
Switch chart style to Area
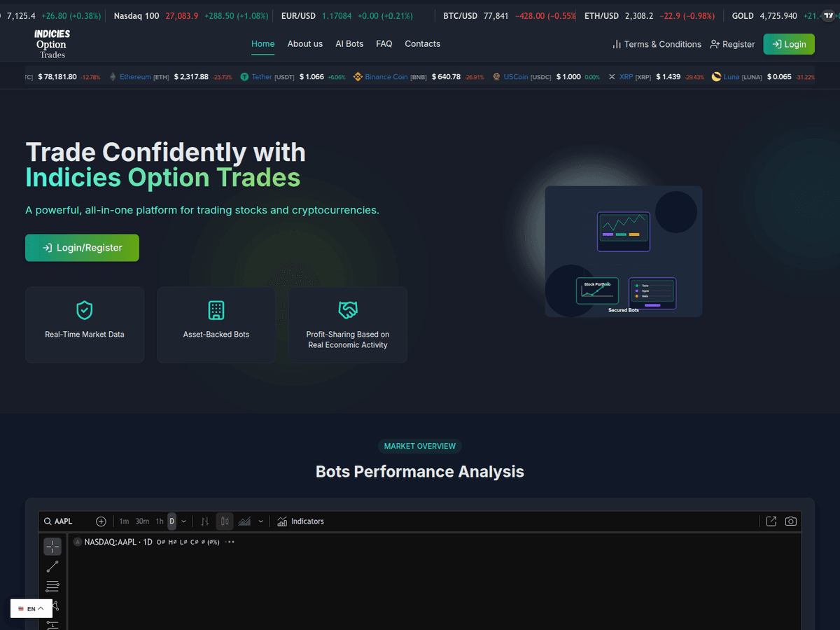point(244,521)
